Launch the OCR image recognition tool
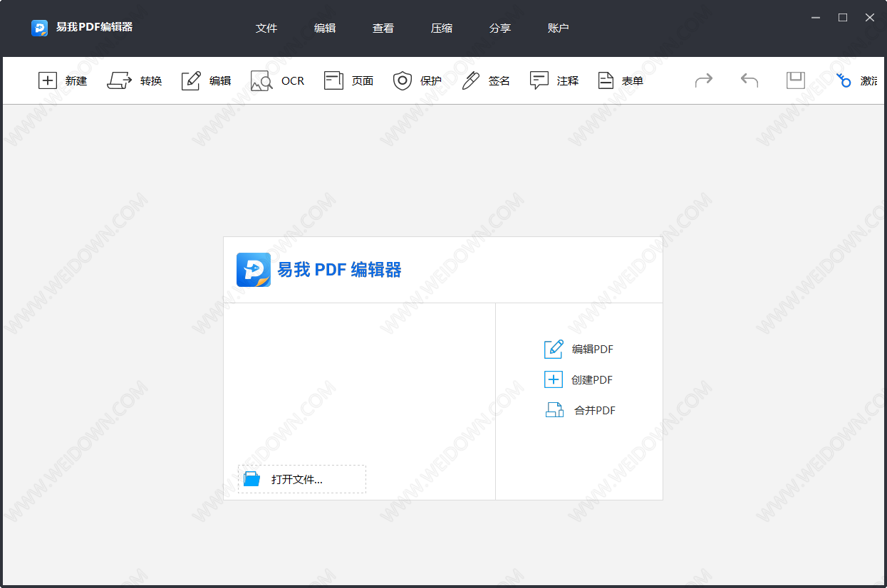The width and height of the screenshot is (887, 588). click(261, 80)
